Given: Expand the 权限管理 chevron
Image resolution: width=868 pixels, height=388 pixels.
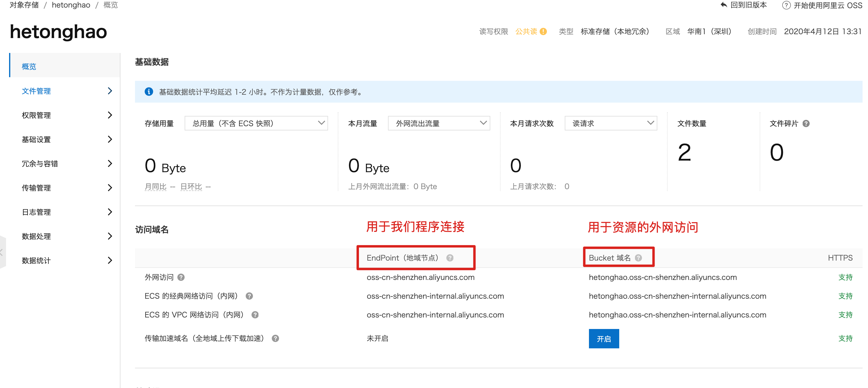Looking at the screenshot, I should 110,115.
